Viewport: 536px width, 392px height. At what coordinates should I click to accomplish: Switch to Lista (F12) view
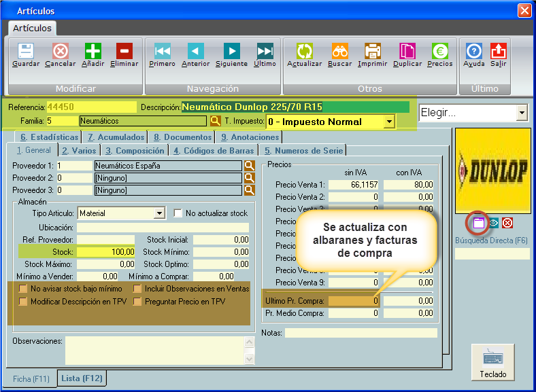pos(82,378)
